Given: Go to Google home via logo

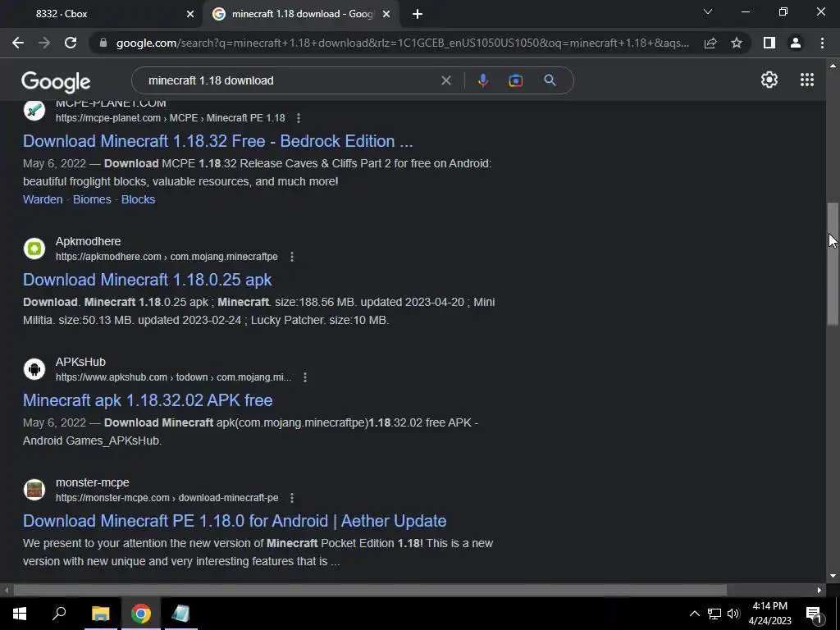Looking at the screenshot, I should [56, 81].
